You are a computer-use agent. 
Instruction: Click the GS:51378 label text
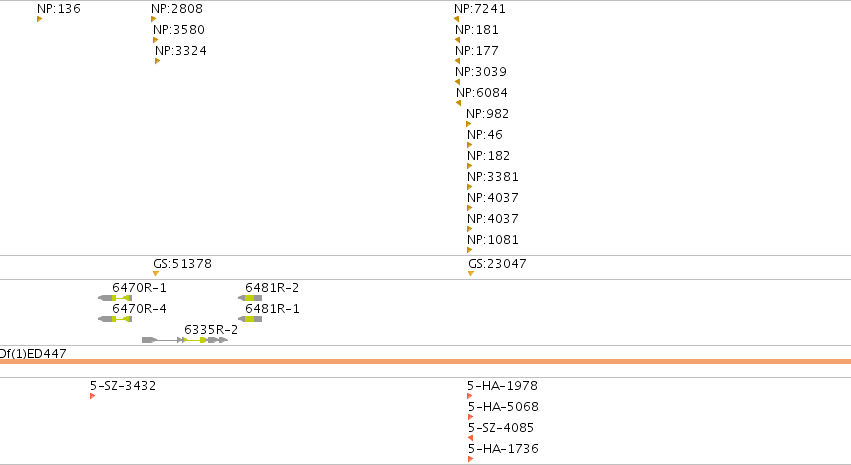tap(182, 264)
